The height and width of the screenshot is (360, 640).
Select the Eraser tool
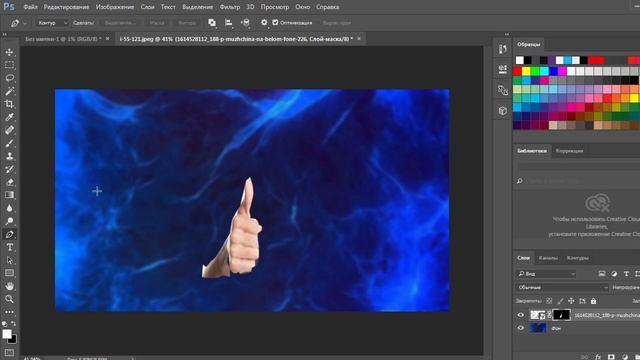(9, 182)
